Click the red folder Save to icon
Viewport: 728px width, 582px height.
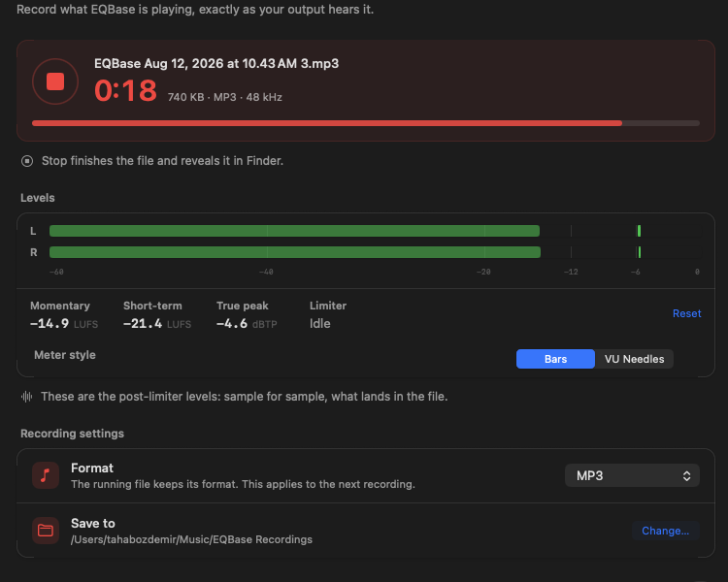[46, 531]
